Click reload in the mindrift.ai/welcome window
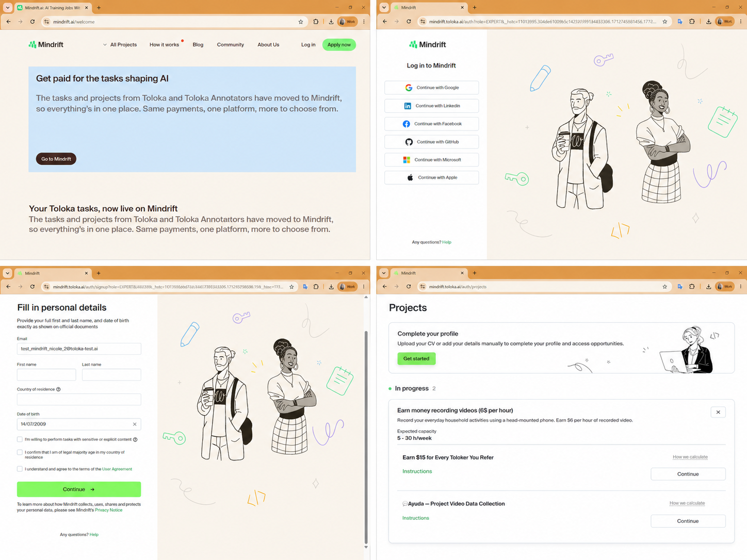This screenshot has width=747, height=560. pyautogui.click(x=33, y=22)
